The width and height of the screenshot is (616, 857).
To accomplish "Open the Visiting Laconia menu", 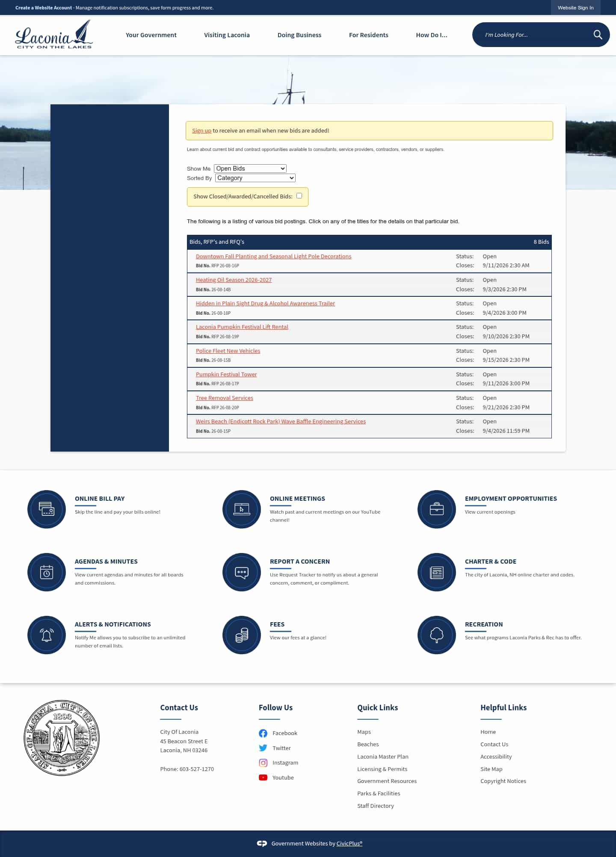I will (227, 35).
